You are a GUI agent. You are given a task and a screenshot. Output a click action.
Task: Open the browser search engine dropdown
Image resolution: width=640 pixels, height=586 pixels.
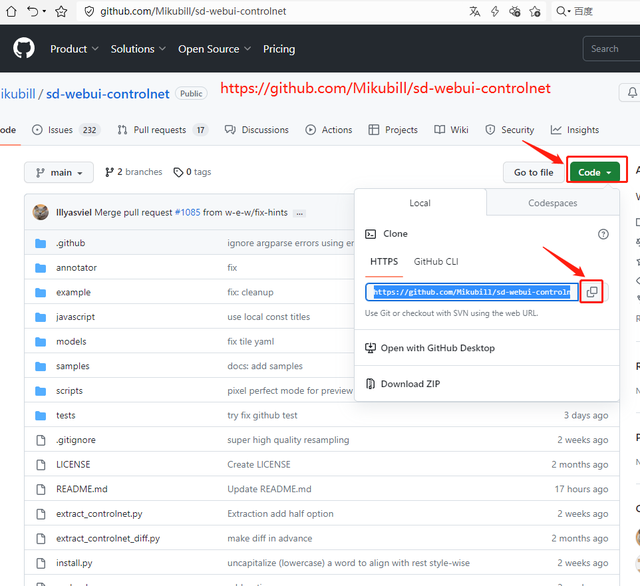[563, 11]
